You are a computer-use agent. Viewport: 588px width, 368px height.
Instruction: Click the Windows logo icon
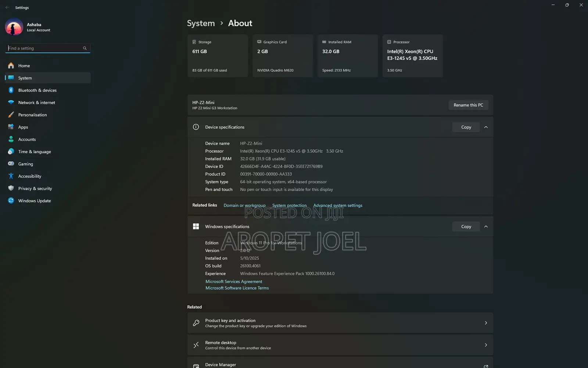196,226
